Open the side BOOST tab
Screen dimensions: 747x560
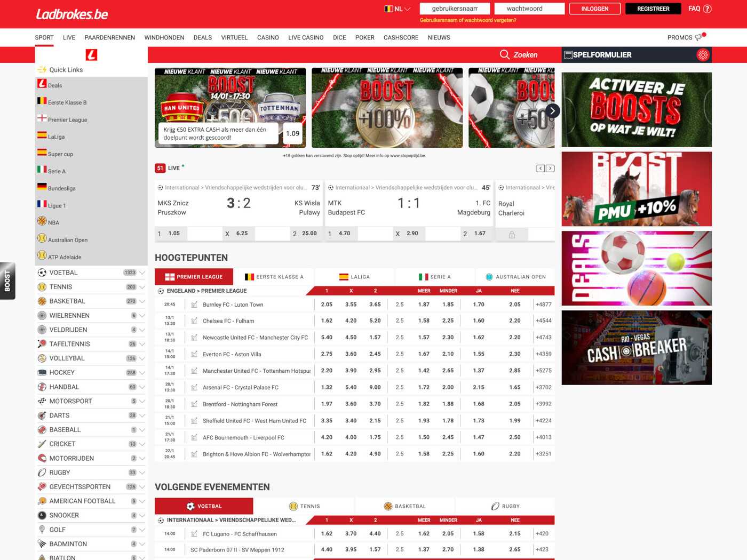(x=7, y=281)
